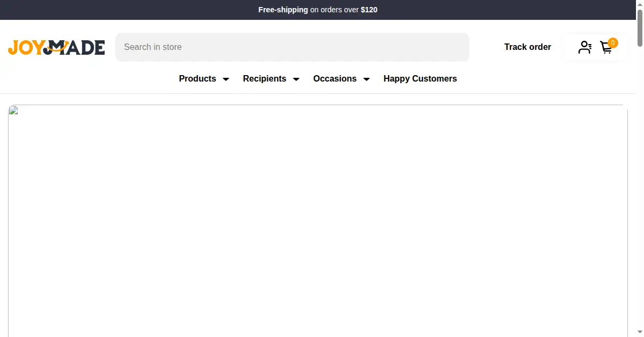
Task: Expand the Occasions dropdown arrow
Action: (367, 79)
